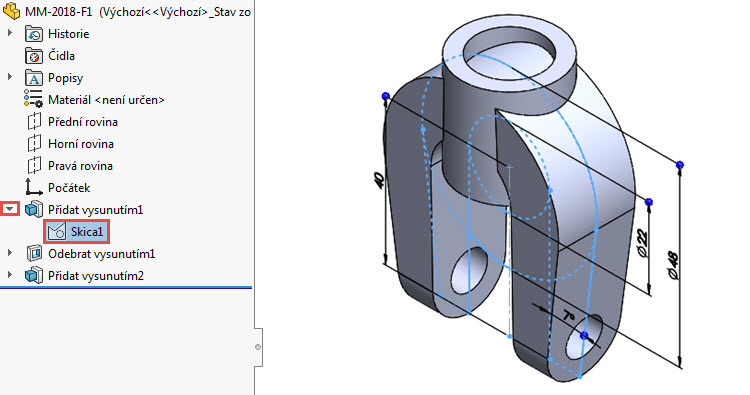Viewport: 750px width, 395px height.
Task: Select Odebrat vysunutím1 label
Action: pos(101,254)
